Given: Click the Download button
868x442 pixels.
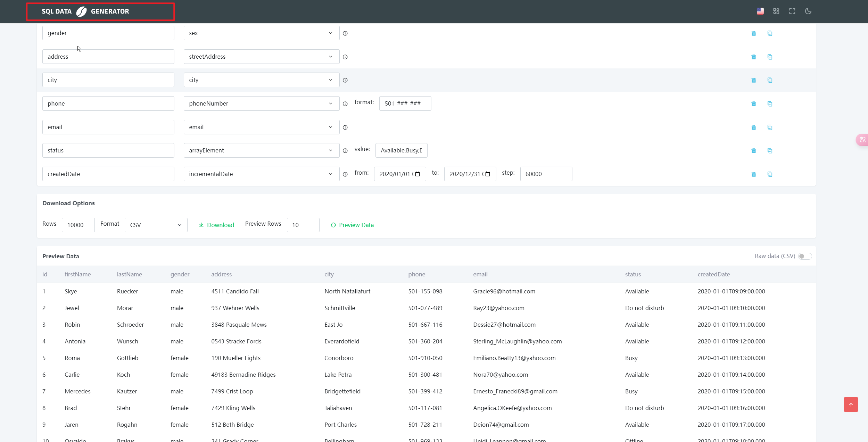Looking at the screenshot, I should click(216, 225).
